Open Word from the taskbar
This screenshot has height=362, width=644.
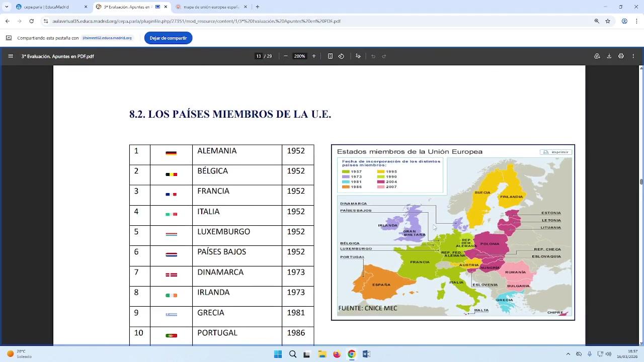coord(366,354)
